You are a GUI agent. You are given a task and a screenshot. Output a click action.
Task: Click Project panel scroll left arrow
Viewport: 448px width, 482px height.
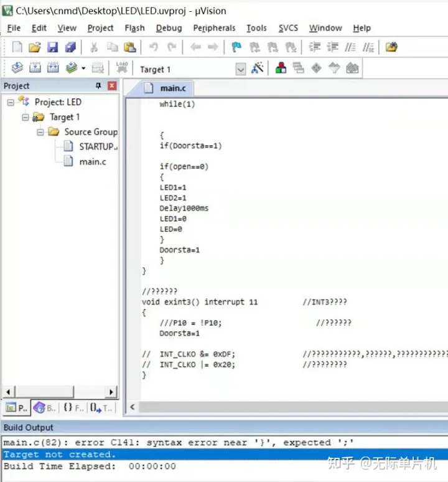click(x=8, y=392)
